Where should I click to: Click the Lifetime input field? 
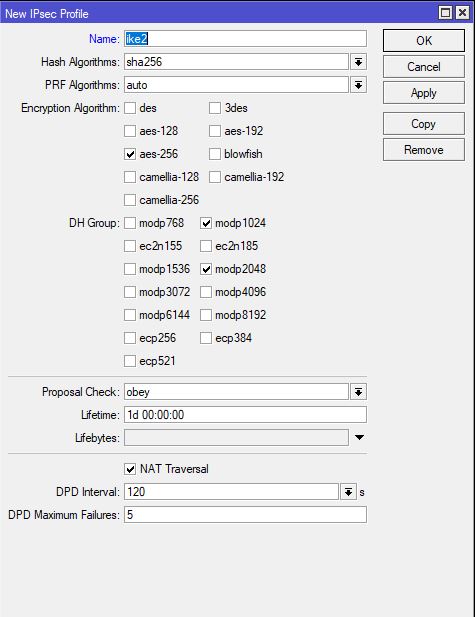coord(245,415)
